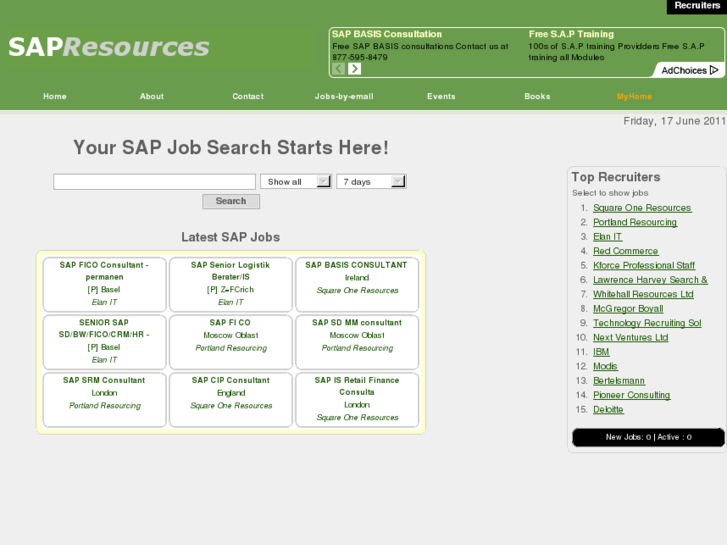Image resolution: width=727 pixels, height=545 pixels.
Task: Click the date text Friday, 17 June 2011
Action: click(674, 121)
